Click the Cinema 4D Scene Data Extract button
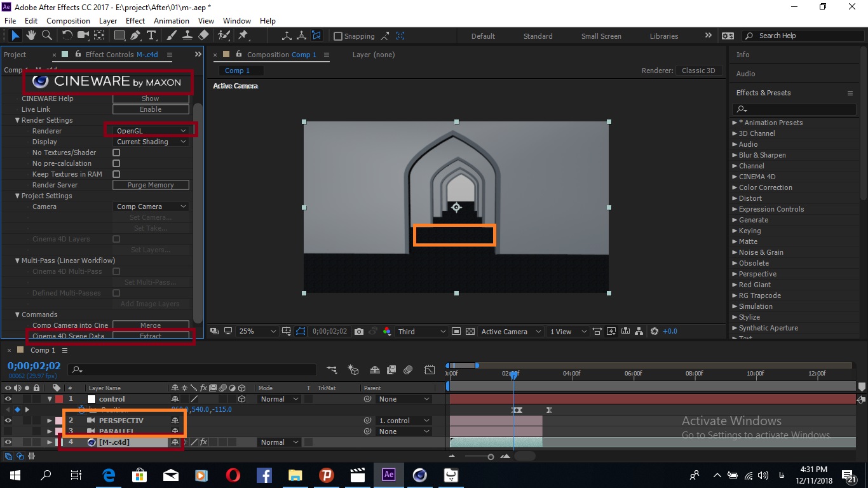The image size is (868, 488). pos(151,336)
